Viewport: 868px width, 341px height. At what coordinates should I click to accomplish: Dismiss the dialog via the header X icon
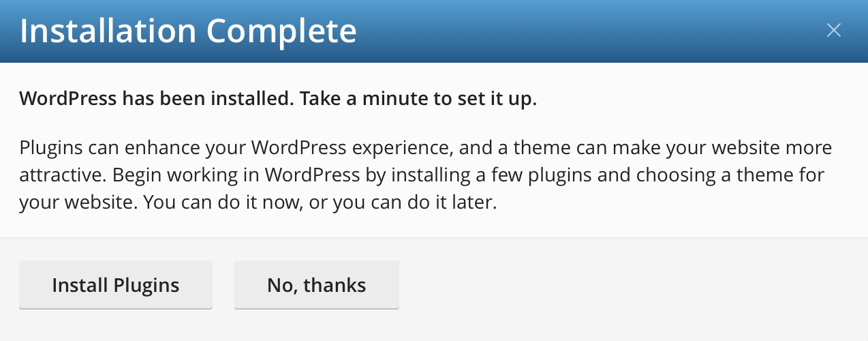[x=834, y=31]
